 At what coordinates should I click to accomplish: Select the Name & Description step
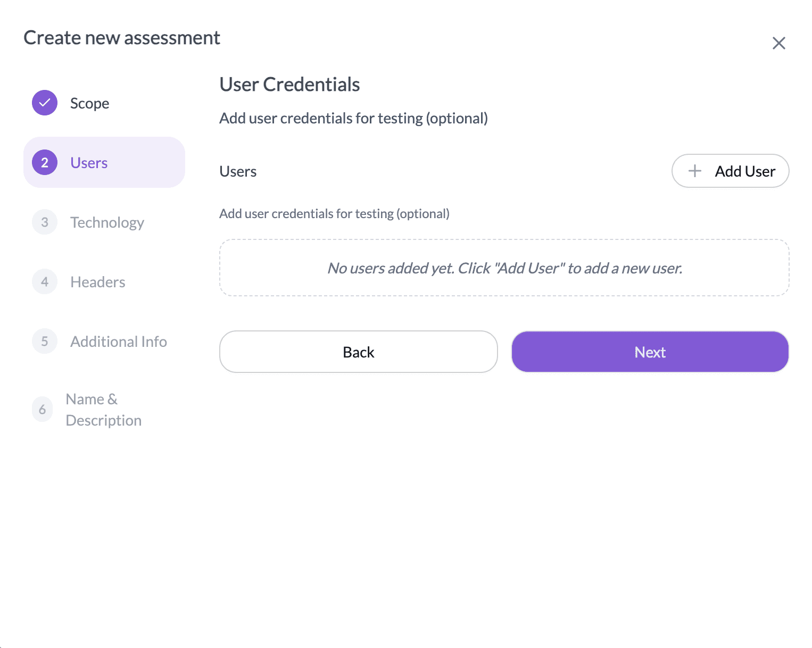pyautogui.click(x=103, y=410)
